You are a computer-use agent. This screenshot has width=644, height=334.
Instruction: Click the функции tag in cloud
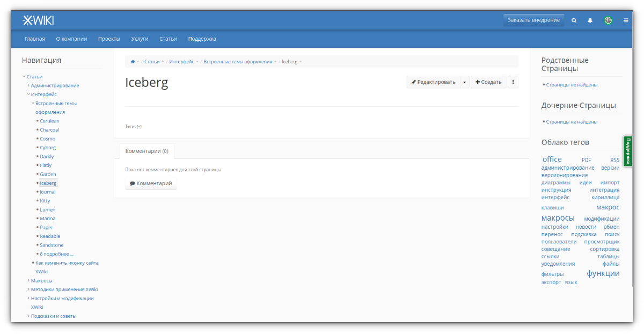tap(603, 273)
